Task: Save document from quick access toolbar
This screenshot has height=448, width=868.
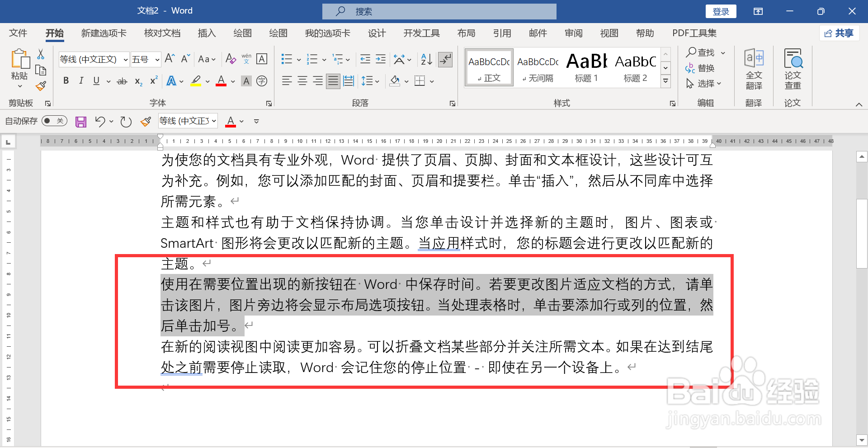Action: tap(81, 121)
